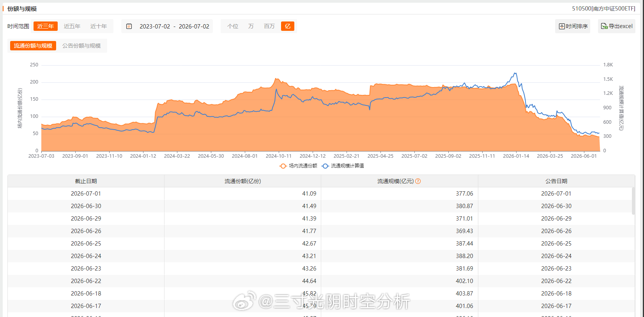644x317 pixels.
Task: Switch unit to 亿
Action: tap(288, 26)
